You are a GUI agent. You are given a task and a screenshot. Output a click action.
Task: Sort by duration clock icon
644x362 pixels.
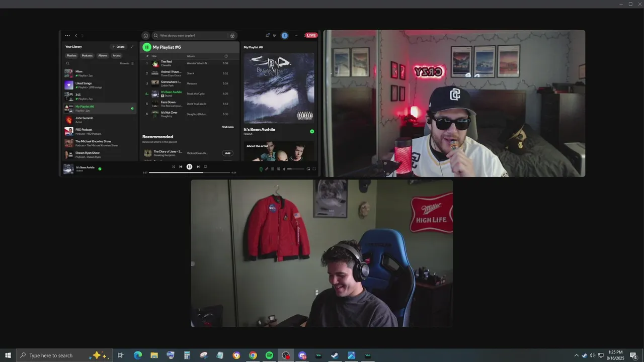(x=226, y=56)
